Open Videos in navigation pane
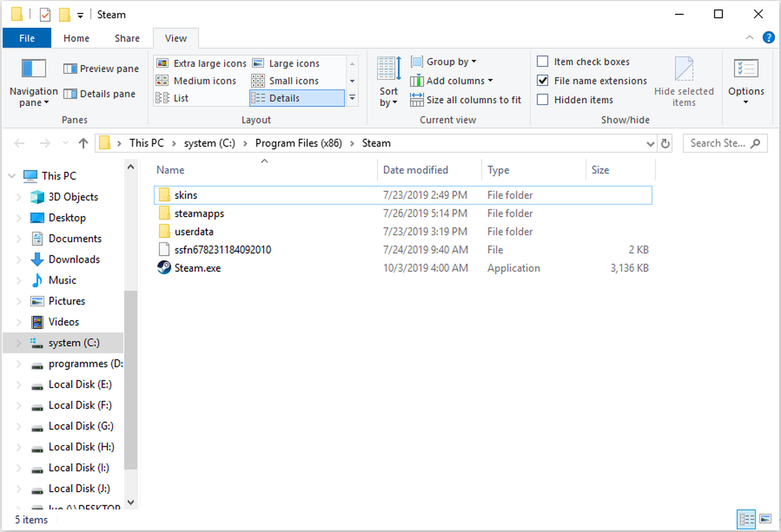781x532 pixels. (63, 322)
